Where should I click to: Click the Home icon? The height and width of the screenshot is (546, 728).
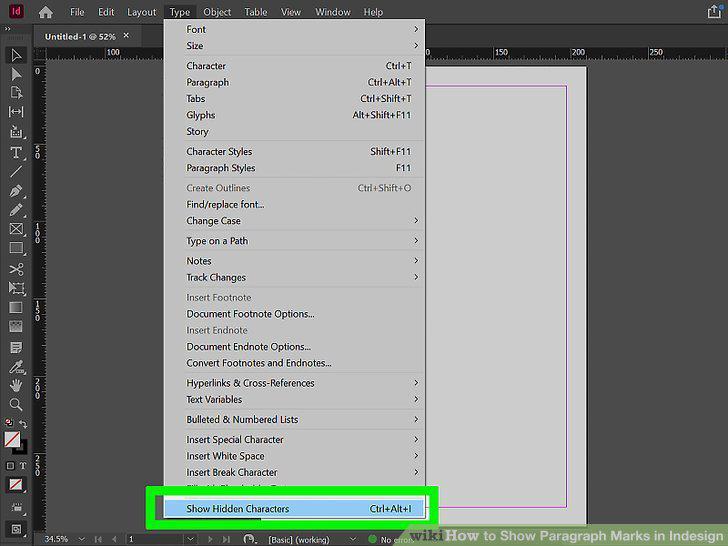point(46,12)
